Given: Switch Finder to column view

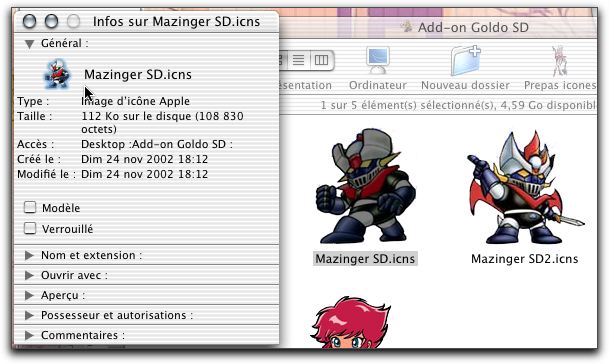Looking at the screenshot, I should pos(322,60).
